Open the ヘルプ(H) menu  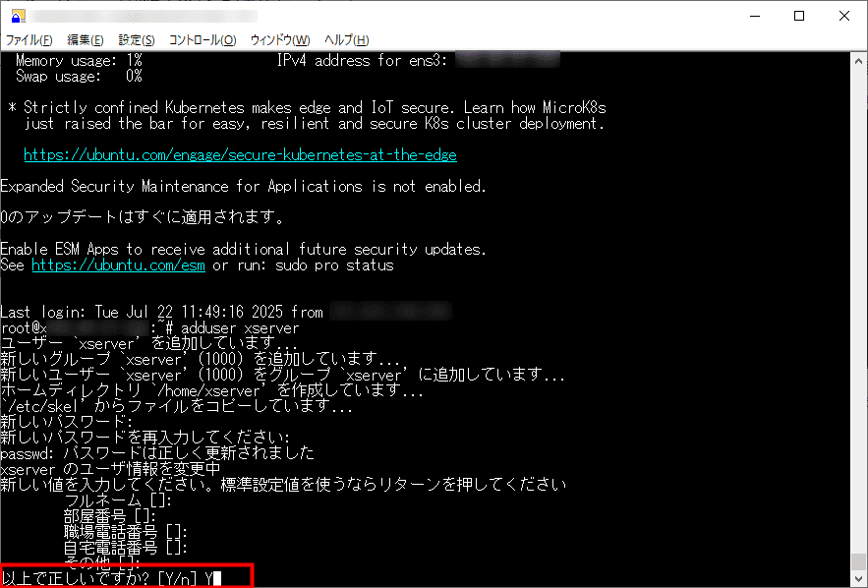coord(347,40)
